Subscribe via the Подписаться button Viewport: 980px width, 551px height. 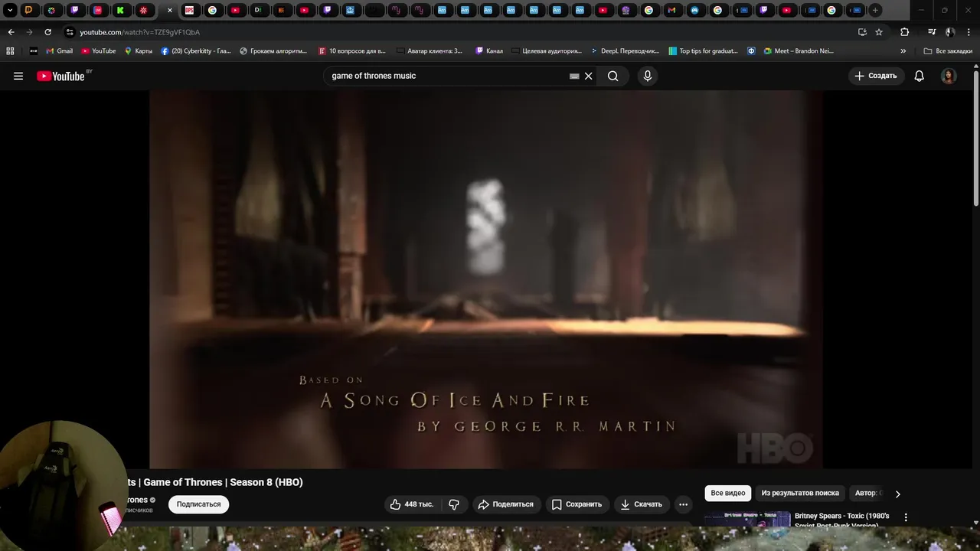(198, 504)
